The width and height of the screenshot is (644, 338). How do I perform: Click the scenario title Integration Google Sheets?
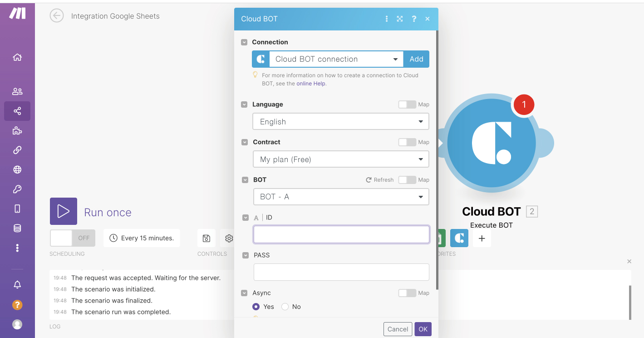(x=115, y=16)
